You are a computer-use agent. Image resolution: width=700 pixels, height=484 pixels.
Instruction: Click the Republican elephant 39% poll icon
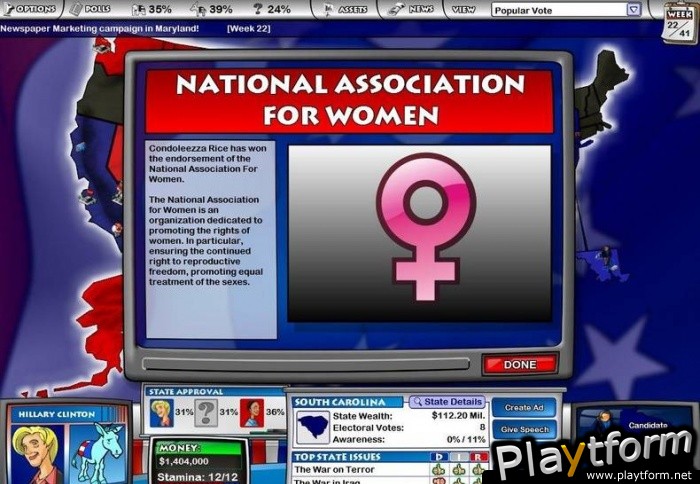tap(198, 9)
